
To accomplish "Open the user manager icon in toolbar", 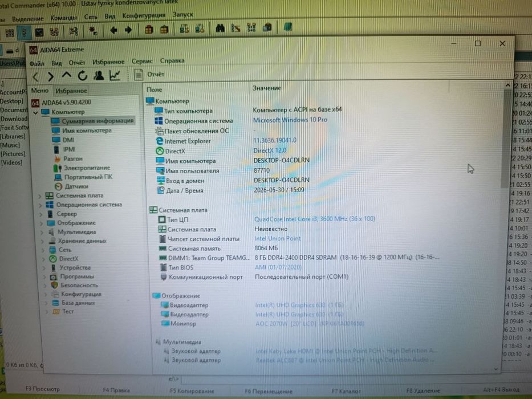I will [99, 75].
